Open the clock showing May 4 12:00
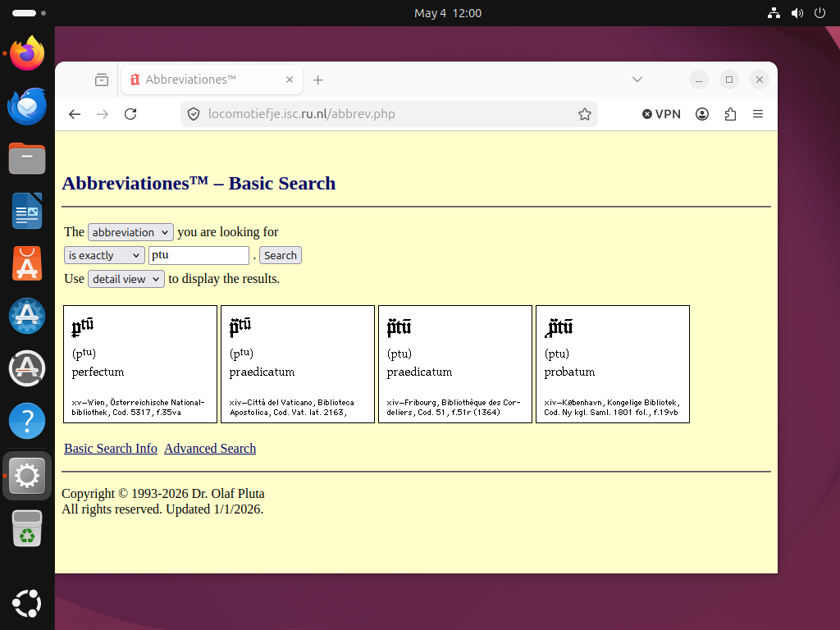Image resolution: width=840 pixels, height=630 pixels. [448, 13]
